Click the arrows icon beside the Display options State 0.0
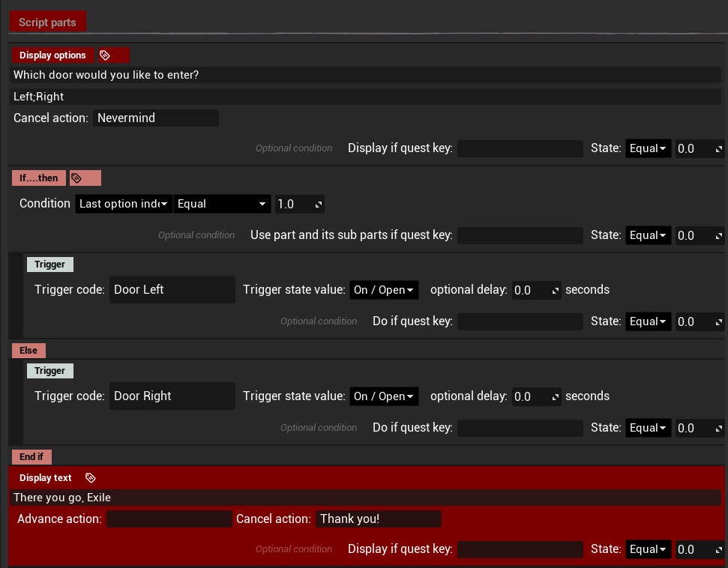This screenshot has height=568, width=728. coord(718,148)
